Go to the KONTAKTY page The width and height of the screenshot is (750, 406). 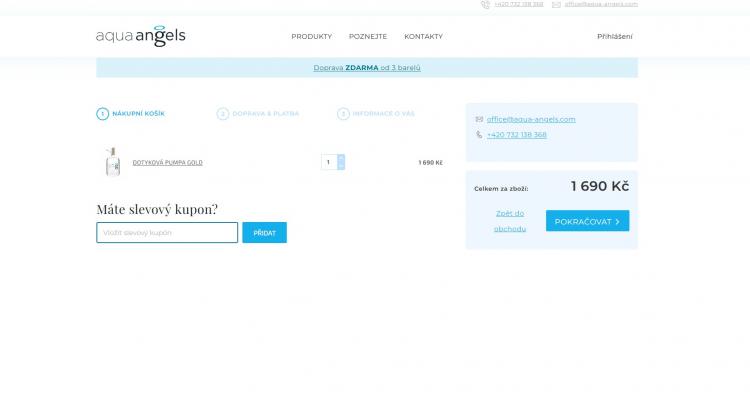point(423,36)
